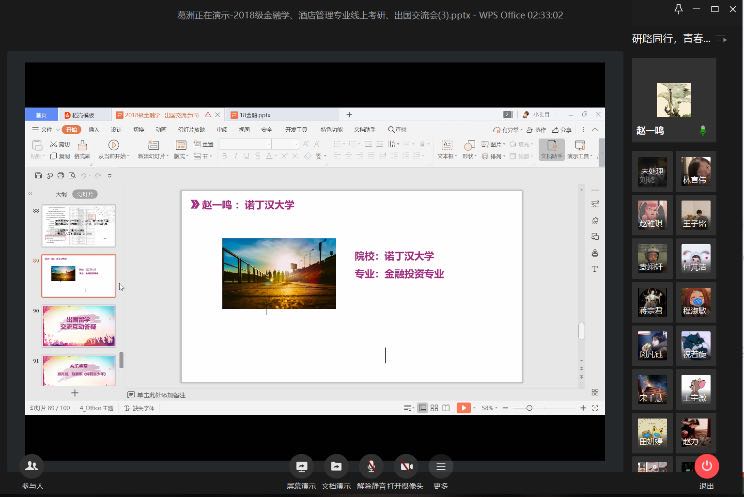Viewport: 744px width, 497px height.
Task: Click the paste icon in WPS ribbon
Action: 37,145
